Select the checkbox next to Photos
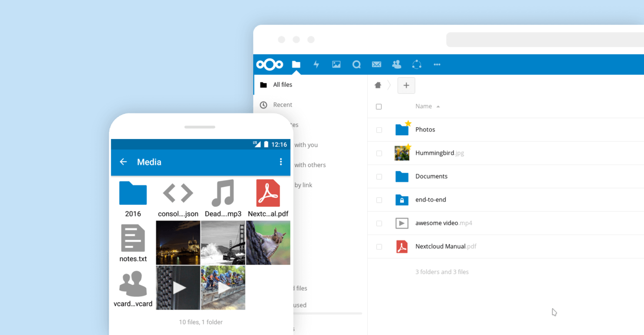Image resolution: width=644 pixels, height=335 pixels. (379, 130)
